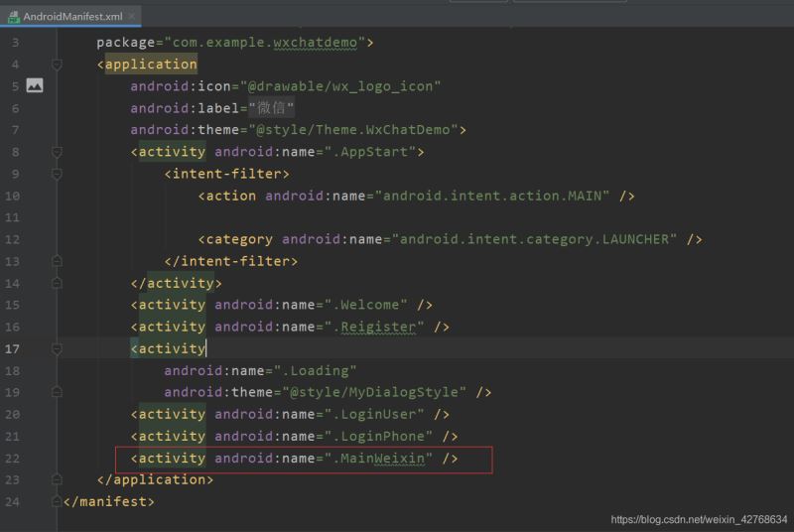Click the "</application>" closing tag

coord(156,479)
